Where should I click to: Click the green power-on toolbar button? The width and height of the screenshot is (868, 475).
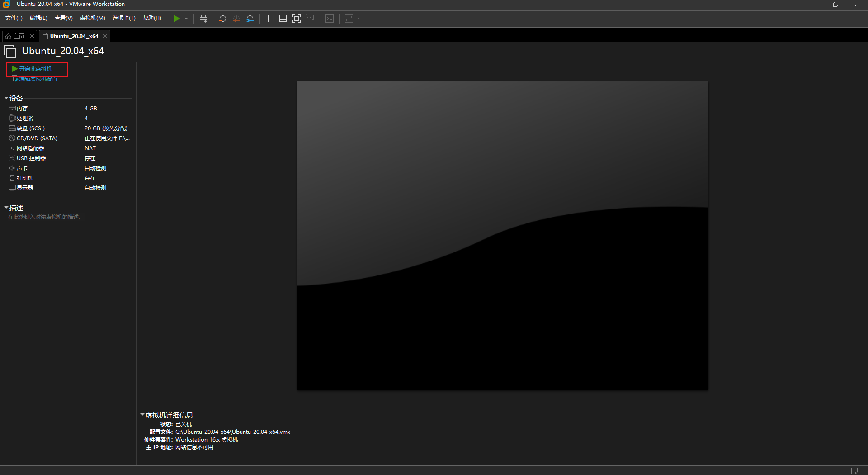[176, 19]
